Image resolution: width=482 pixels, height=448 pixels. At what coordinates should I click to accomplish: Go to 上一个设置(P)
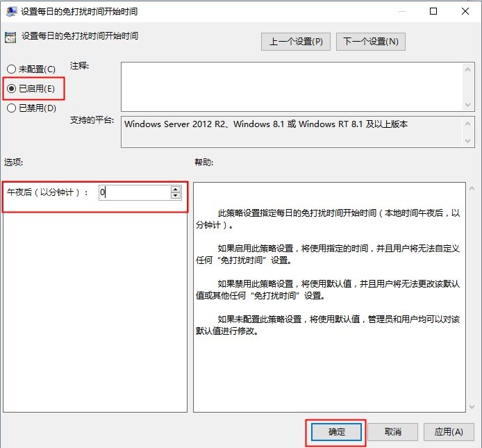296,42
